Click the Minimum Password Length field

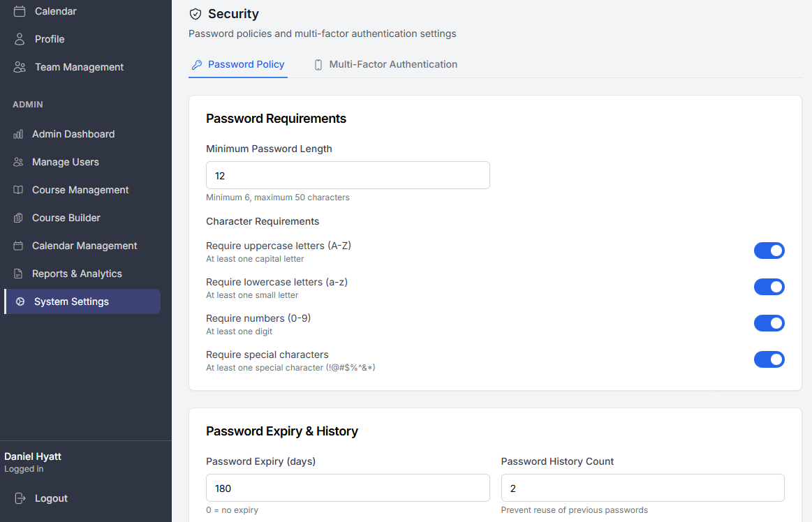[347, 175]
